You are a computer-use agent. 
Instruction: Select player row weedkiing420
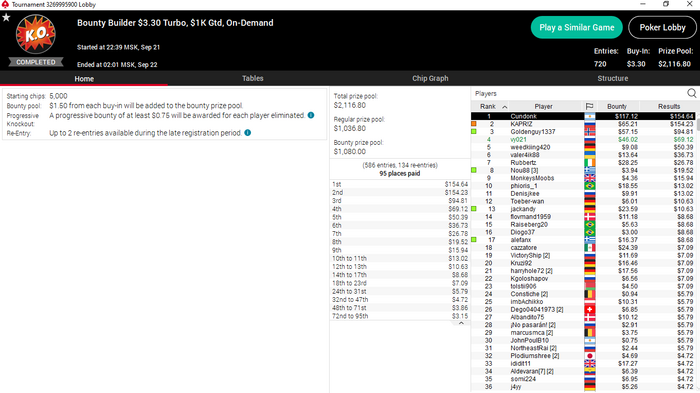tap(583, 147)
